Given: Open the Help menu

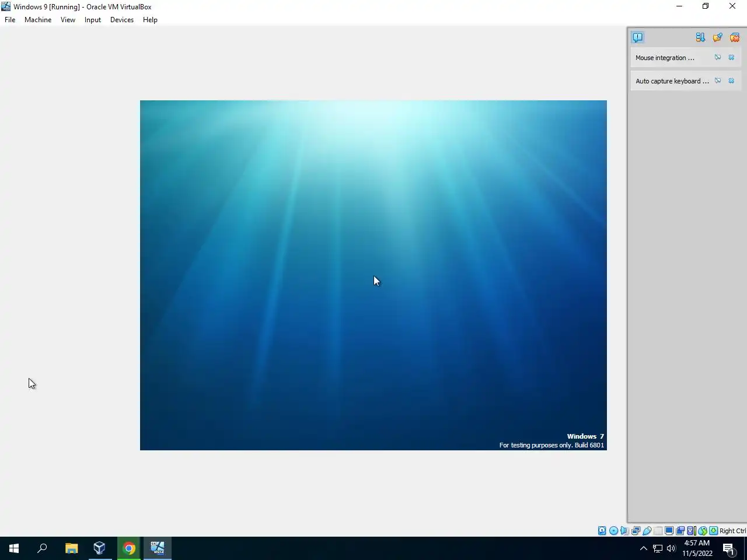Looking at the screenshot, I should 150,20.
